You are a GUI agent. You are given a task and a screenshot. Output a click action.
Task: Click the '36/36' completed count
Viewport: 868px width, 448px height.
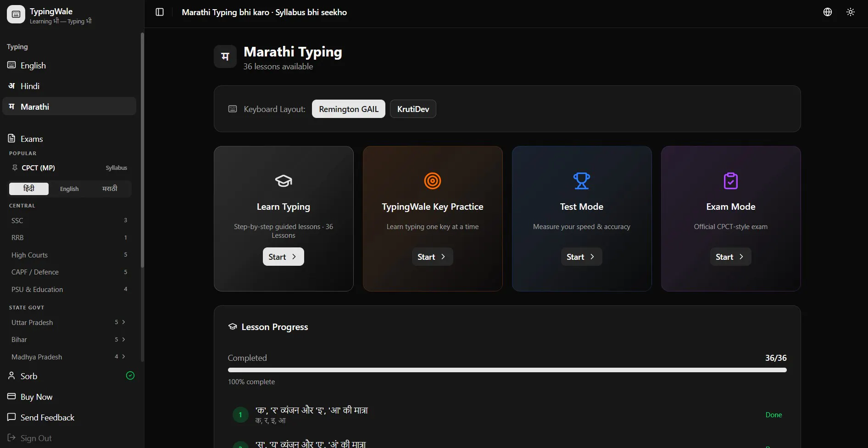776,358
